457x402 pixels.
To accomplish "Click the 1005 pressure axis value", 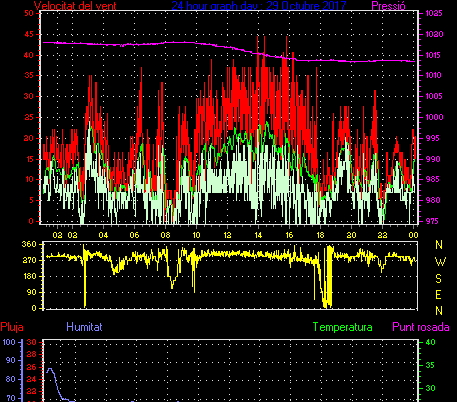I will pyautogui.click(x=434, y=97).
